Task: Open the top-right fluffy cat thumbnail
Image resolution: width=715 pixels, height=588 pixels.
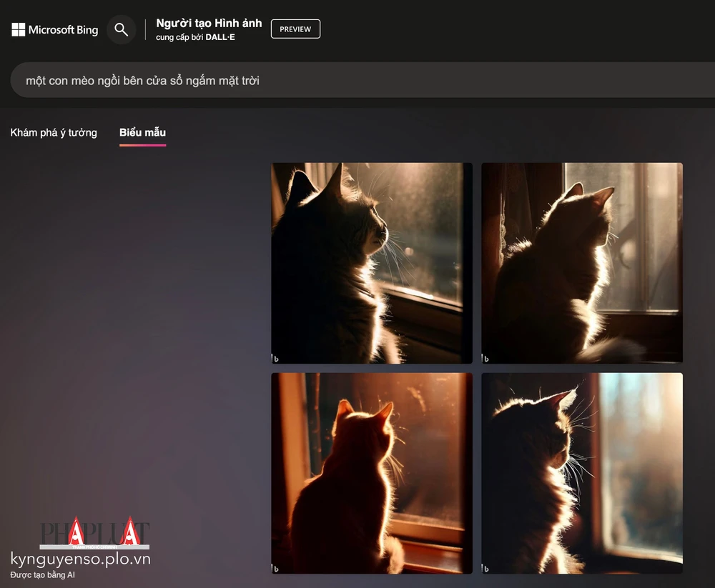Action: pyautogui.click(x=581, y=262)
